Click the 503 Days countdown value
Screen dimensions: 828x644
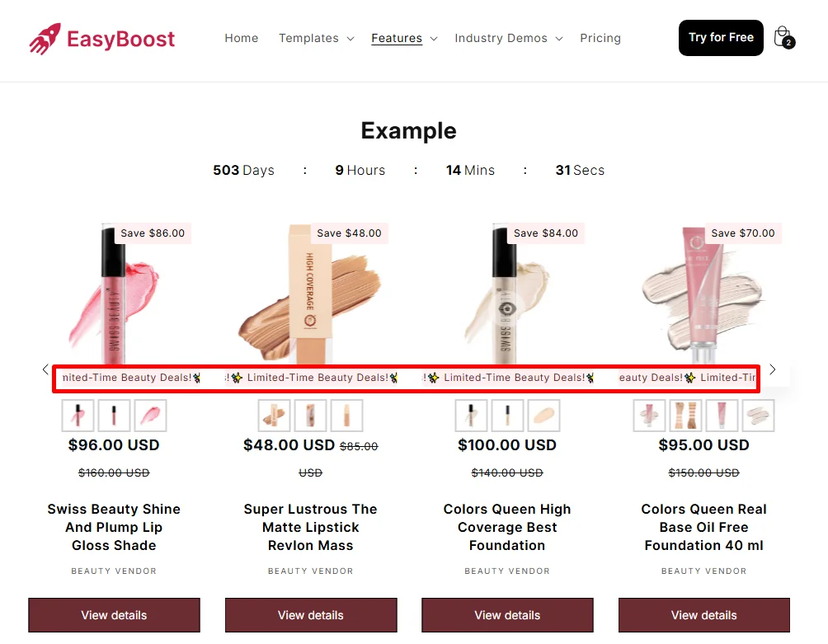click(243, 170)
